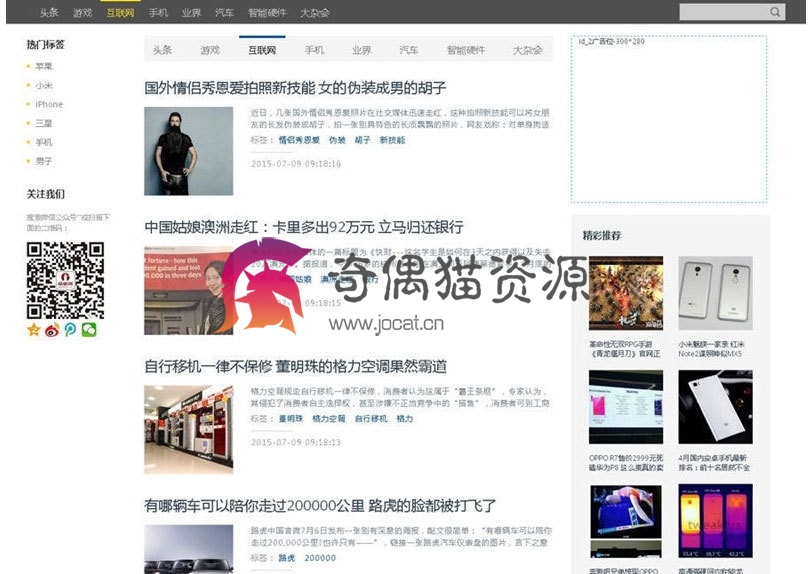Viewport: 812px width, 574px height.
Task: Select the 互联网 tab in gray tab strip
Action: click(x=262, y=50)
